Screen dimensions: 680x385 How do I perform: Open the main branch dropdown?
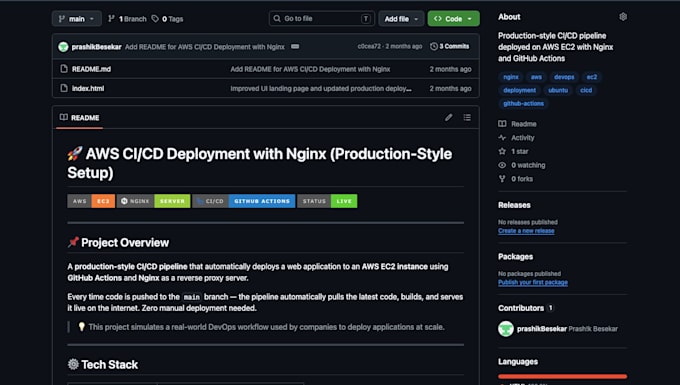(77, 19)
